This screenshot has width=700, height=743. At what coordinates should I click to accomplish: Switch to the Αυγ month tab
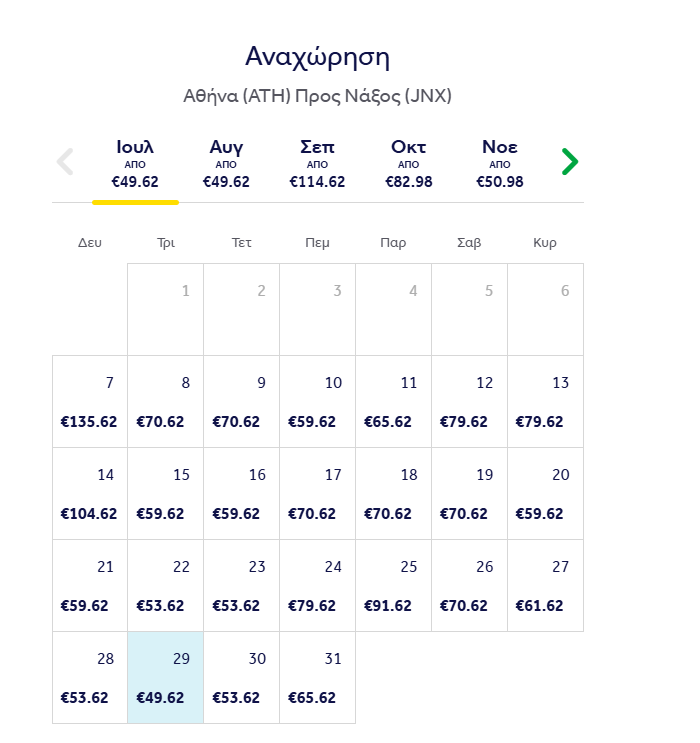[226, 164]
